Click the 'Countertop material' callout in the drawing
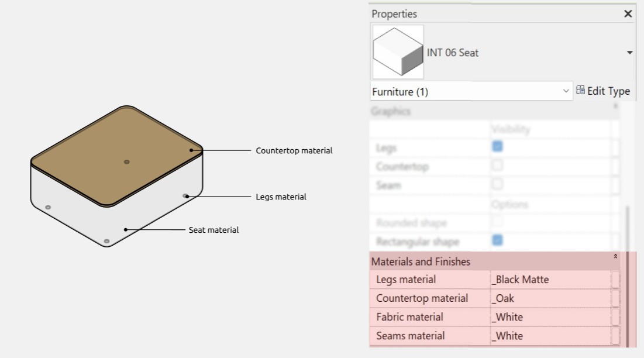This screenshot has width=644, height=358. [294, 151]
